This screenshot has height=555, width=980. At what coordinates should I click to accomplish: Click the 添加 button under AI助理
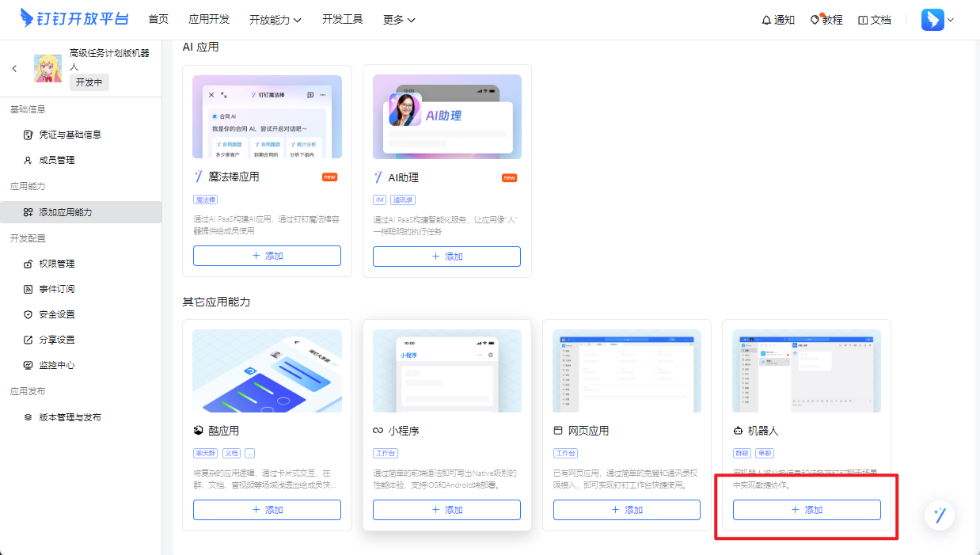click(447, 256)
